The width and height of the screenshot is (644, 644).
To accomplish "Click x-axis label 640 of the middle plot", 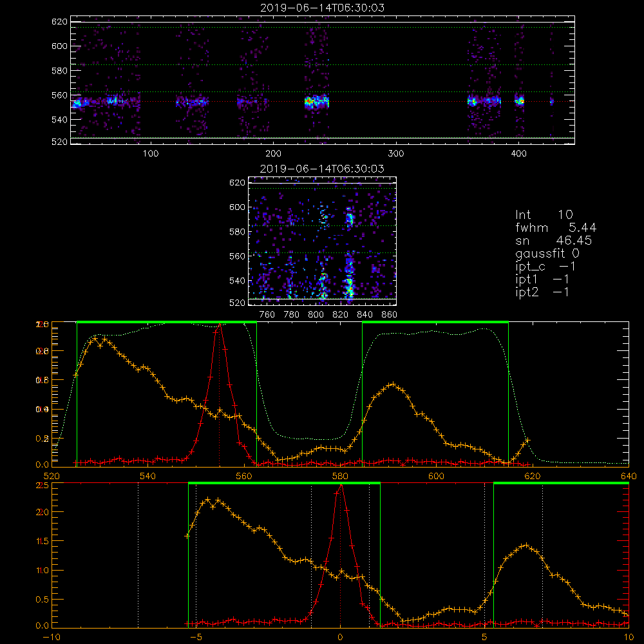I will (629, 476).
